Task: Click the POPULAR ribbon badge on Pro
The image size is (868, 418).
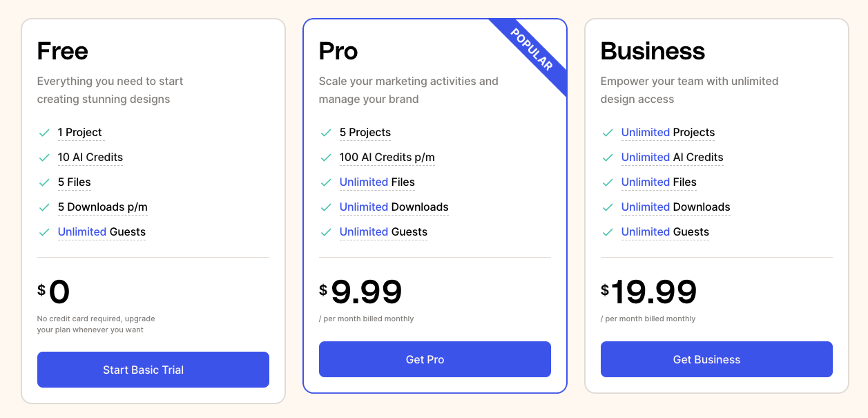Action: coord(532,50)
